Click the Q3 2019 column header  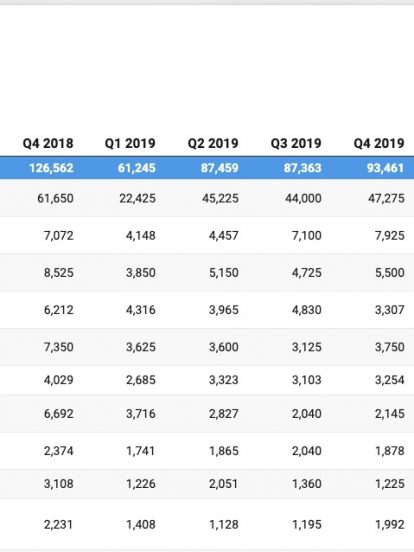click(x=296, y=143)
